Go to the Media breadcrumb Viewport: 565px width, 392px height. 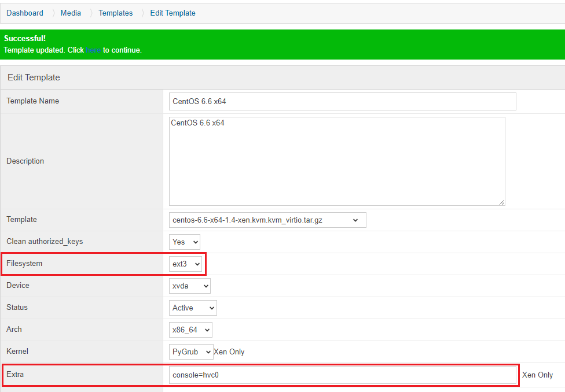pyautogui.click(x=71, y=13)
